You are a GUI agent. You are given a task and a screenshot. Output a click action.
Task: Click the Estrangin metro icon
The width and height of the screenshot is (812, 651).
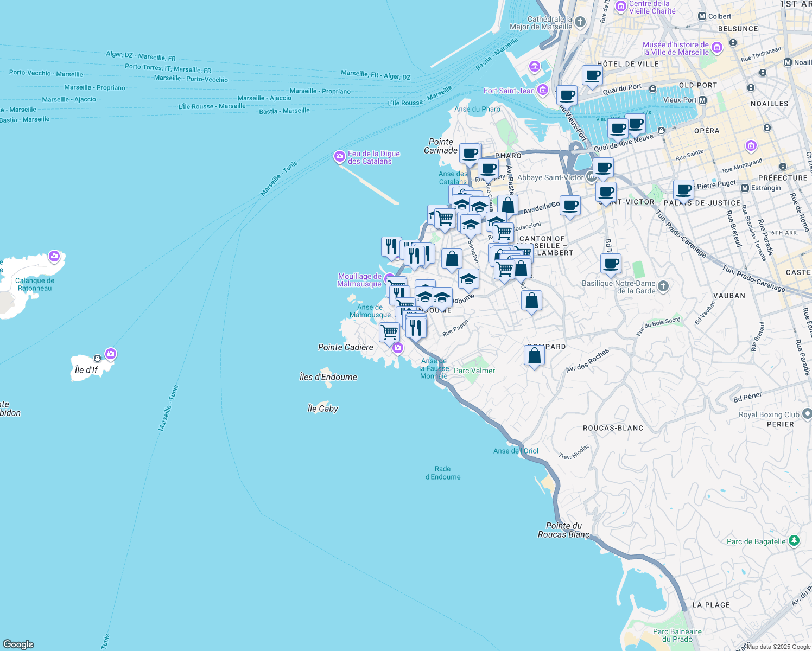[745, 188]
